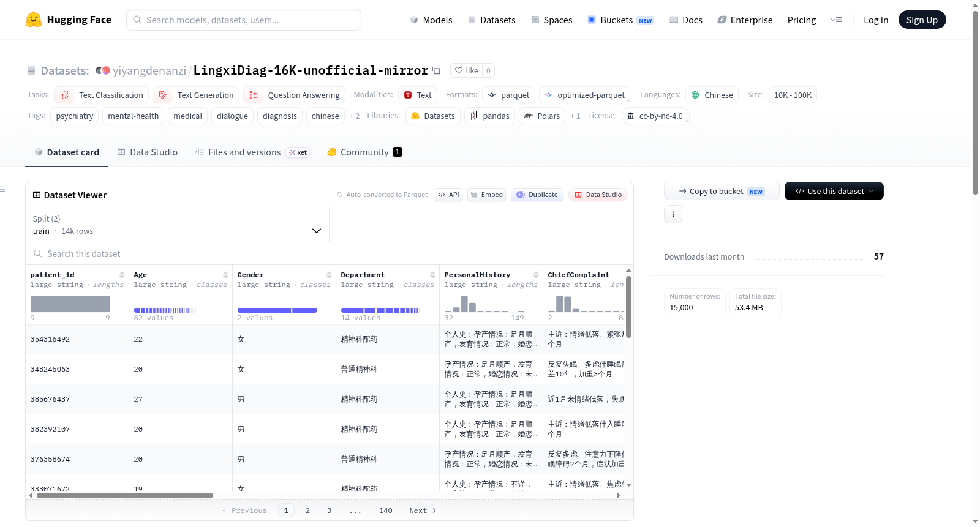Click the Text Generation task tag
This screenshot has width=980, height=527.
point(196,95)
